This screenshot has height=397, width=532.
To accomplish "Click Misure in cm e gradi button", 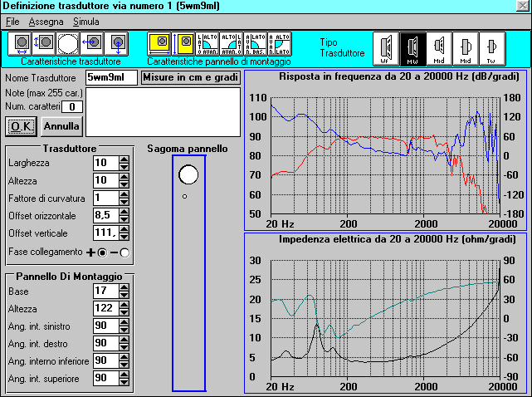I will point(190,77).
